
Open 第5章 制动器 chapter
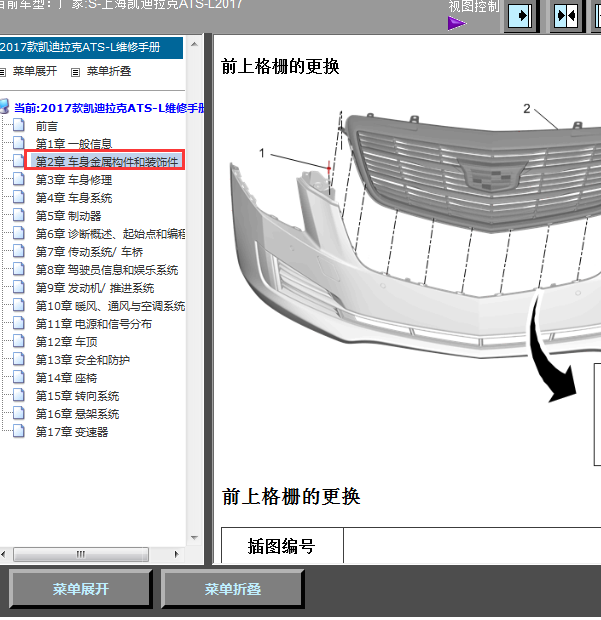68,216
